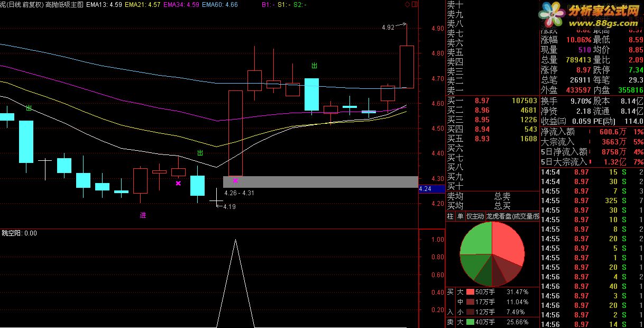This screenshot has width=644, height=328.
Task: Switch to the 柱 view tab
Action: pyautogui.click(x=450, y=216)
